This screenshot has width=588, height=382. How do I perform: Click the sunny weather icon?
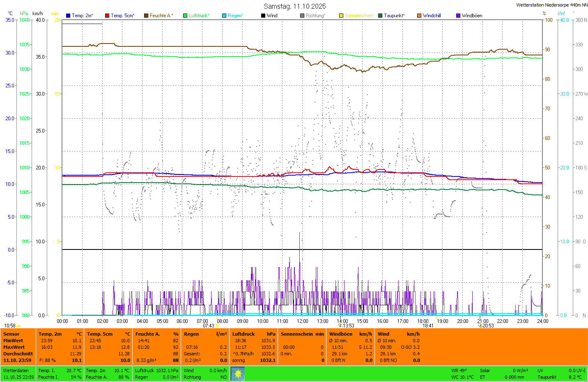click(238, 374)
